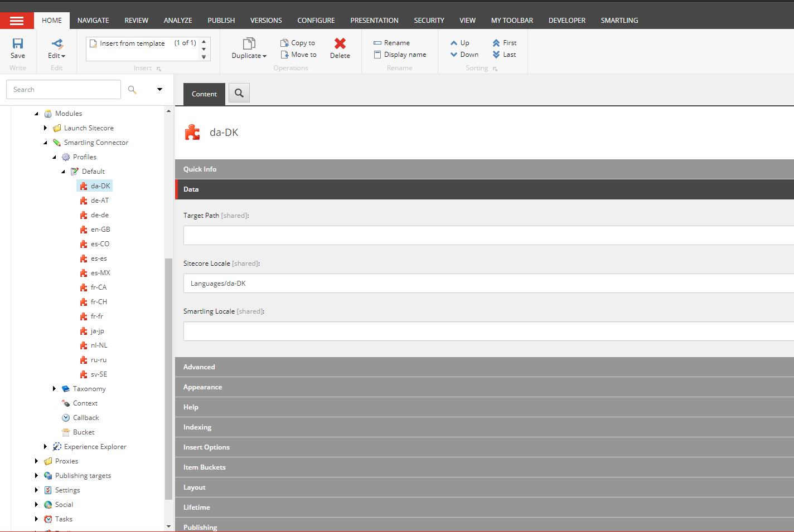Collapse the Profiles node
The width and height of the screenshot is (794, 532).
[x=55, y=157]
